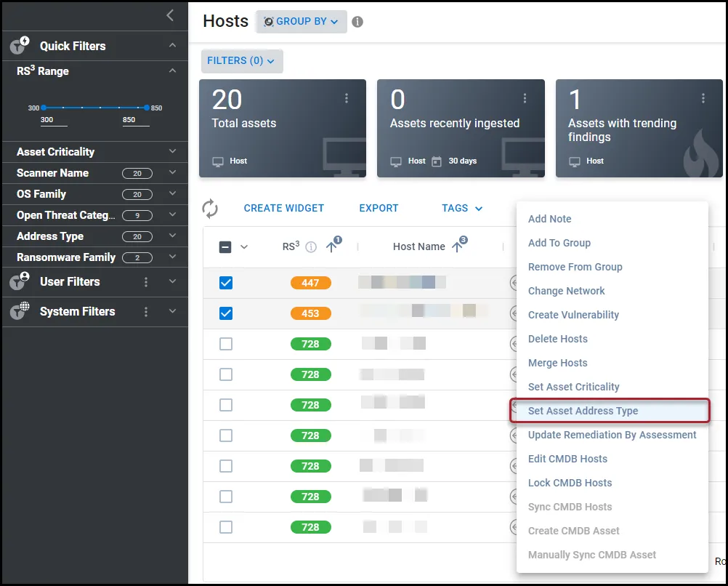
Task: Click the monitor icon on trending findings card
Action: click(x=574, y=161)
